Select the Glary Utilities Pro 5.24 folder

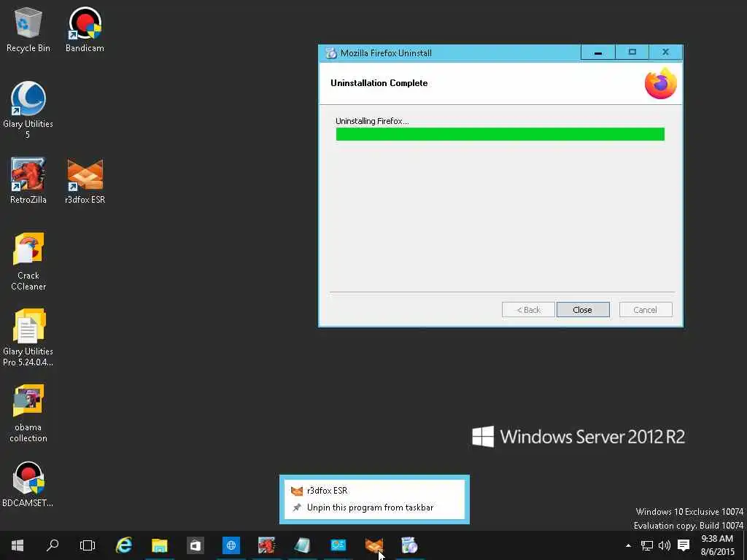point(28,338)
